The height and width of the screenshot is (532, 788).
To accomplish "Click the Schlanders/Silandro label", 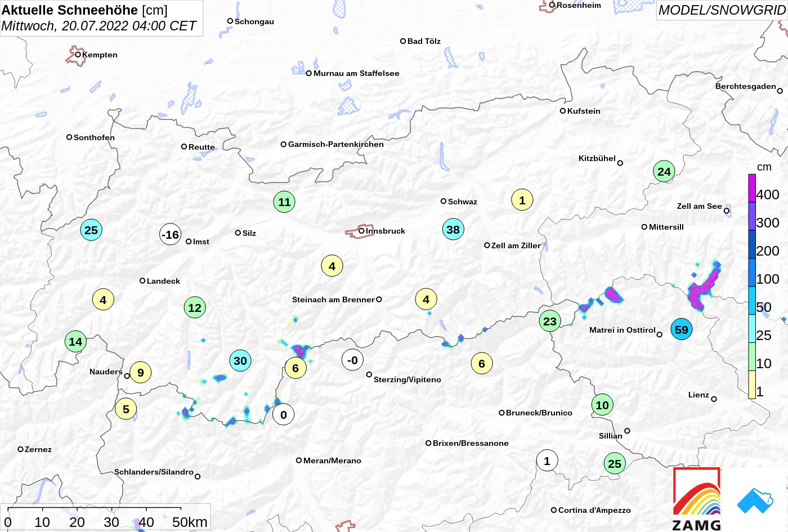I will 154,472.
